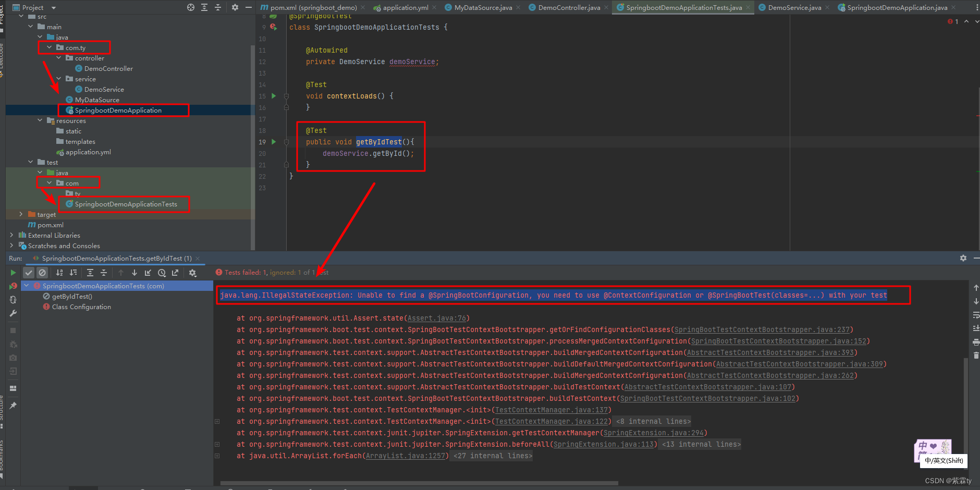Select getByIdTest() in test tree
The height and width of the screenshot is (490, 980).
(x=72, y=296)
